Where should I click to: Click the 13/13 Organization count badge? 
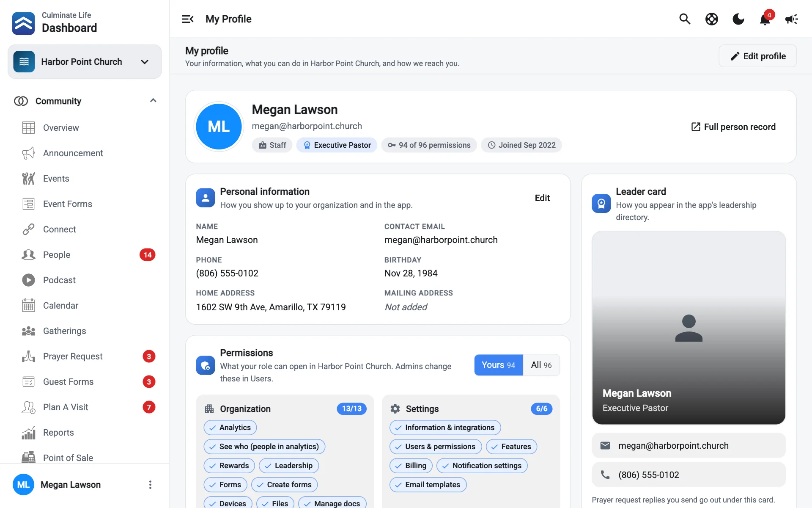coord(352,409)
